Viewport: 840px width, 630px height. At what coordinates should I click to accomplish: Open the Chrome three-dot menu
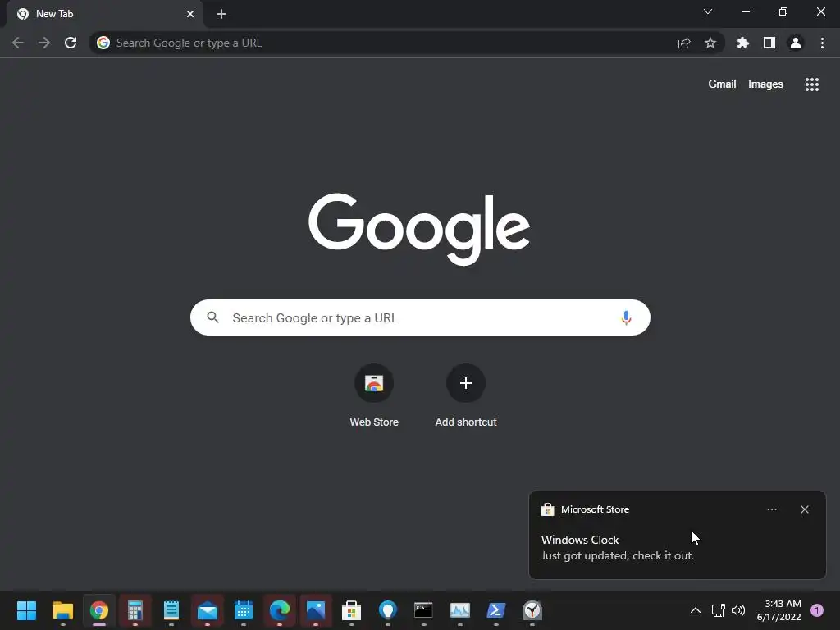pos(822,43)
